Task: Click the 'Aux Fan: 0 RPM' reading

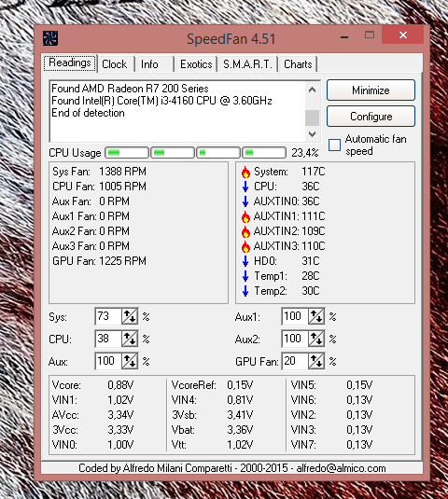Action: 91,201
